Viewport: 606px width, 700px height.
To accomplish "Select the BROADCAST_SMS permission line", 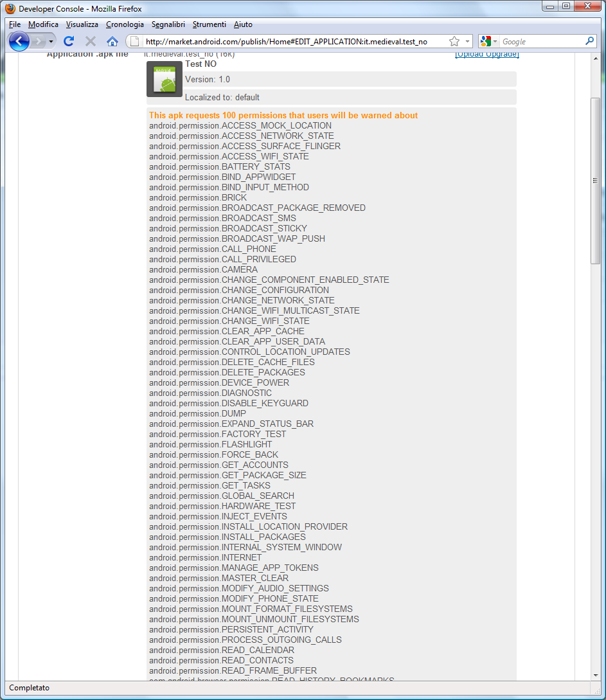I will (x=223, y=219).
